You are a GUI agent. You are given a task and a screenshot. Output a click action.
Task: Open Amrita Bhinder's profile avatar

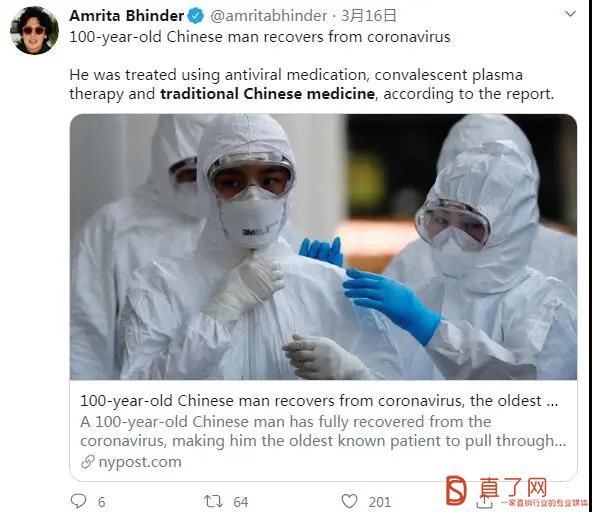[34, 31]
